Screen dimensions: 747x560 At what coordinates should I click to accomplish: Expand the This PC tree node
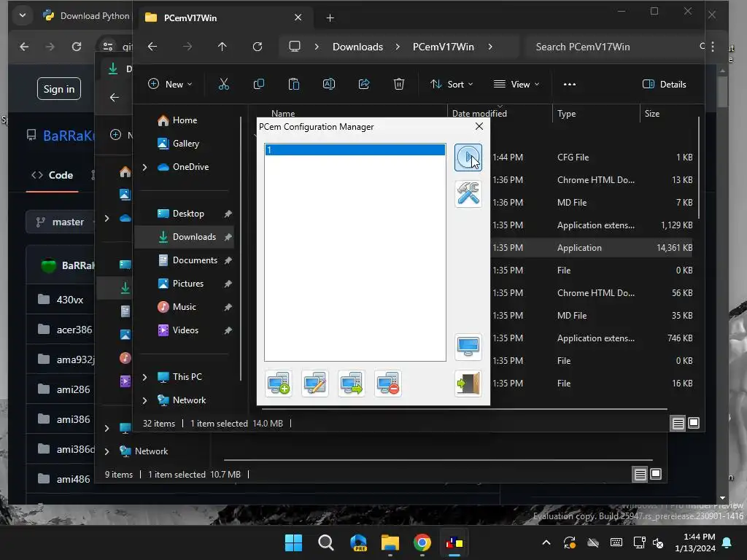point(145,377)
